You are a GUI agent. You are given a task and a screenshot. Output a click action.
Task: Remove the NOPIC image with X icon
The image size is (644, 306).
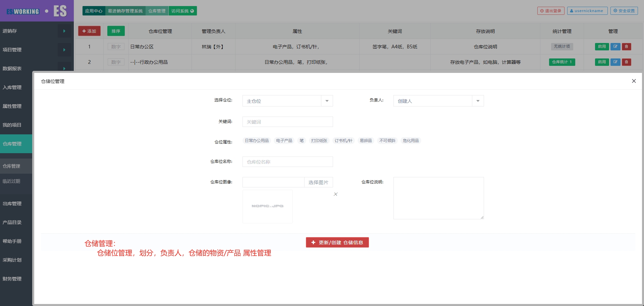(335, 194)
